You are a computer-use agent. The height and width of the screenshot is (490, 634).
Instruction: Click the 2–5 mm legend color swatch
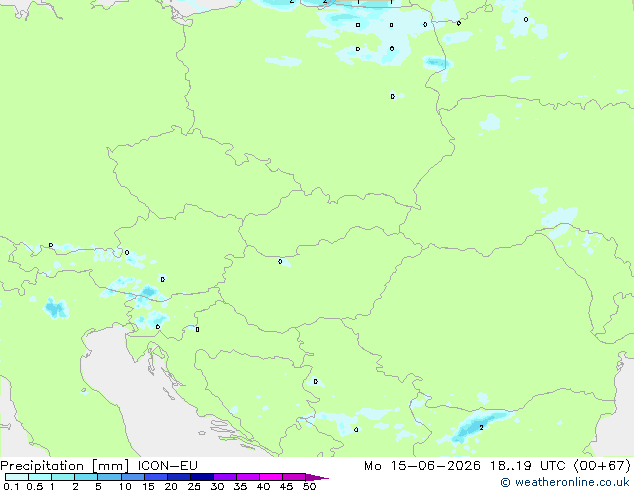click(86, 477)
